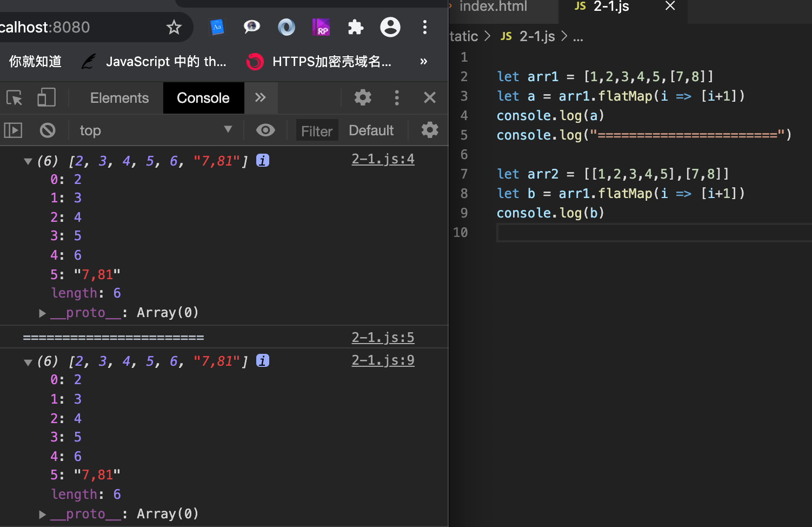This screenshot has width=812, height=527.
Task: Close the 2-1.js editor tab
Action: pyautogui.click(x=670, y=6)
